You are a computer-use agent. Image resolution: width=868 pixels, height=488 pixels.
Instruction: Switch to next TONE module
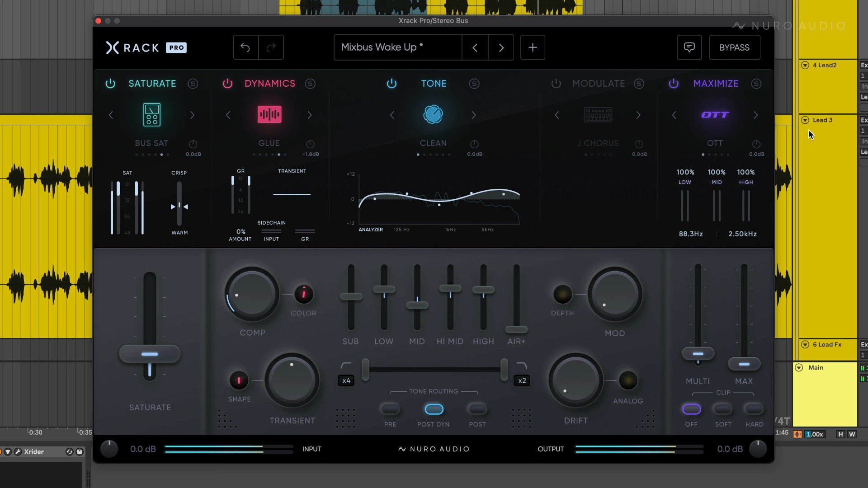coord(474,115)
